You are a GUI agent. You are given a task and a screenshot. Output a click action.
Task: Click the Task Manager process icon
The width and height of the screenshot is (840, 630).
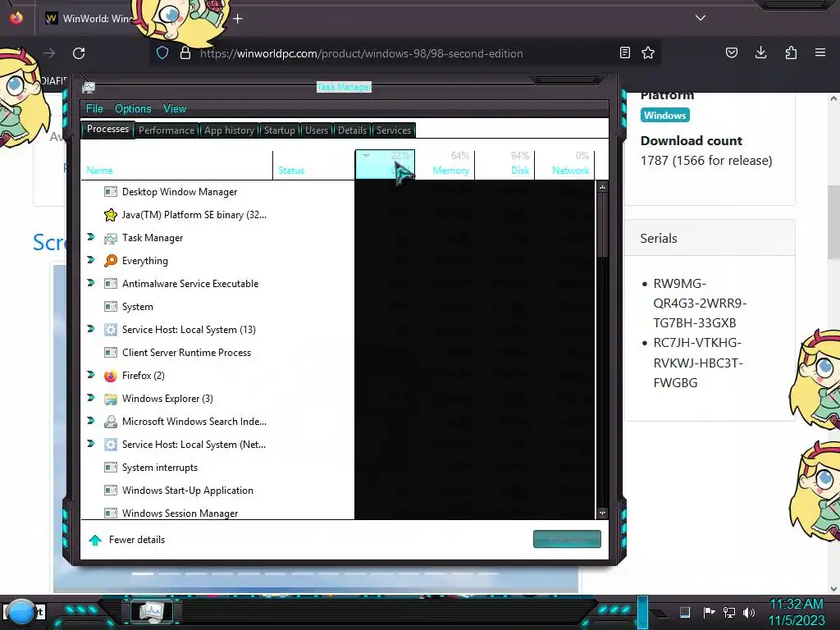pyautogui.click(x=111, y=238)
